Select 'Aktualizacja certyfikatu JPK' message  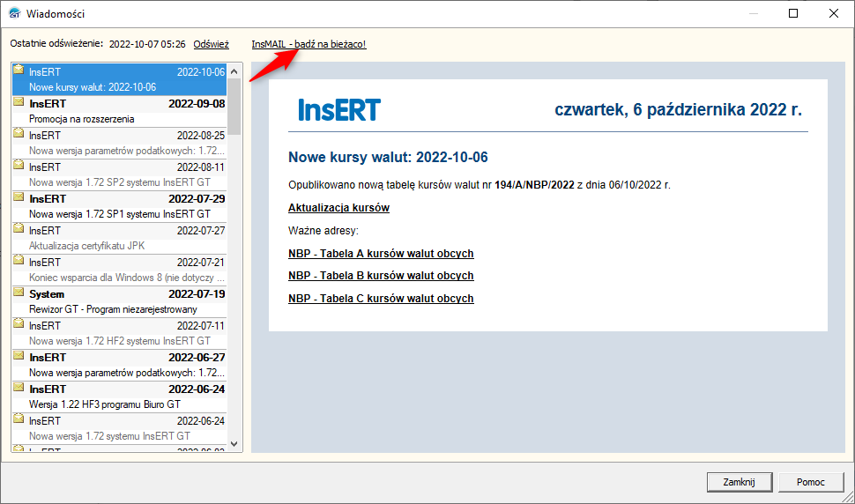coord(119,238)
